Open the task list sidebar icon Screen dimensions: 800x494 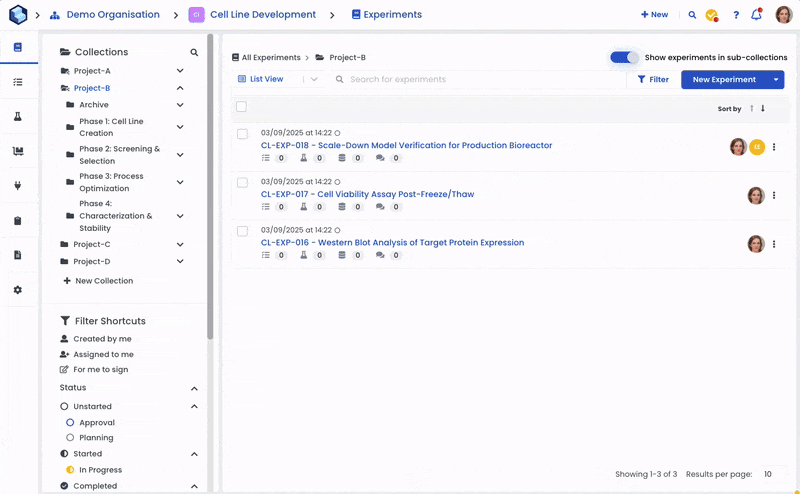[18, 82]
